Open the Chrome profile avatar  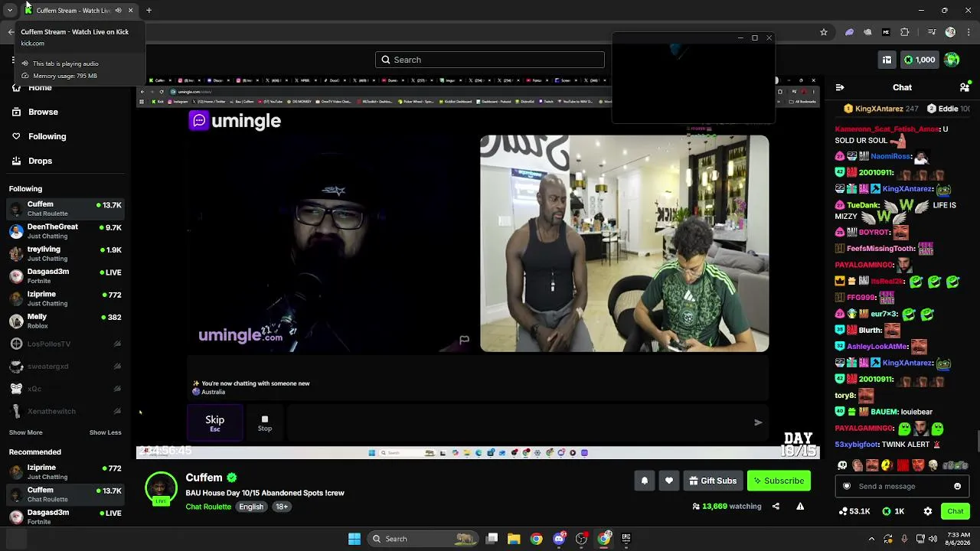tap(950, 32)
